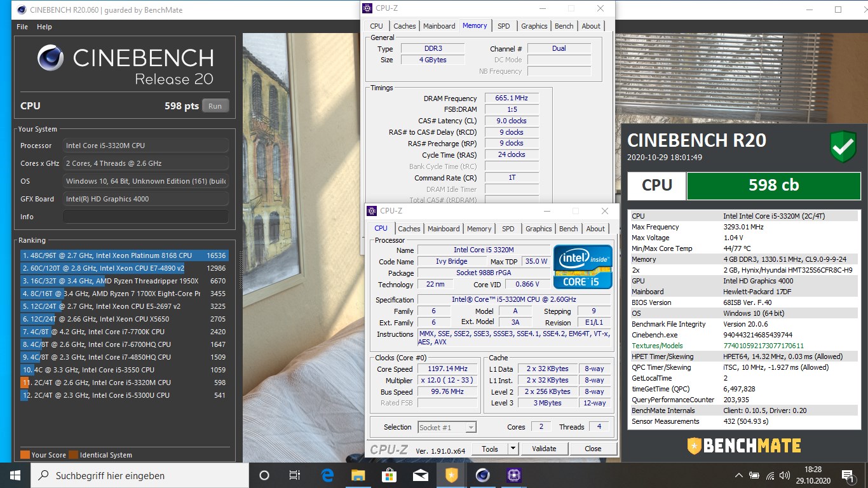Screen dimensions: 868x488
Task: Select ranking row Intel Core i5-5300U
Action: click(x=124, y=395)
